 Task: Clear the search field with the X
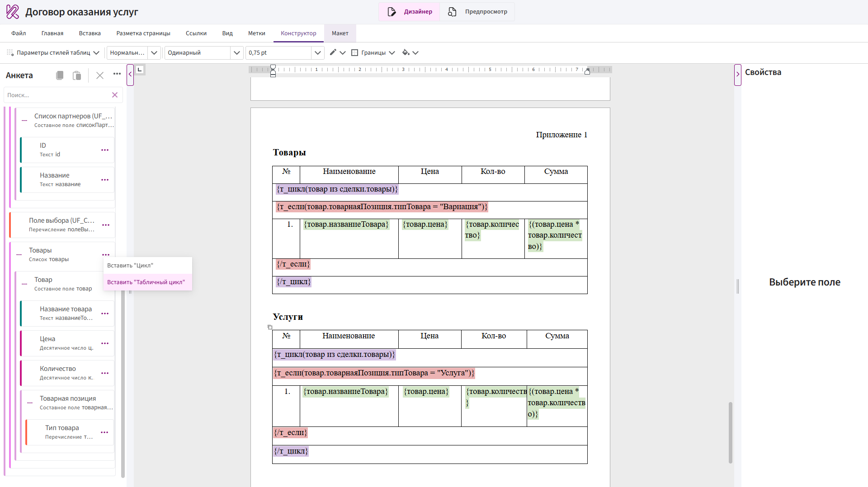point(115,95)
